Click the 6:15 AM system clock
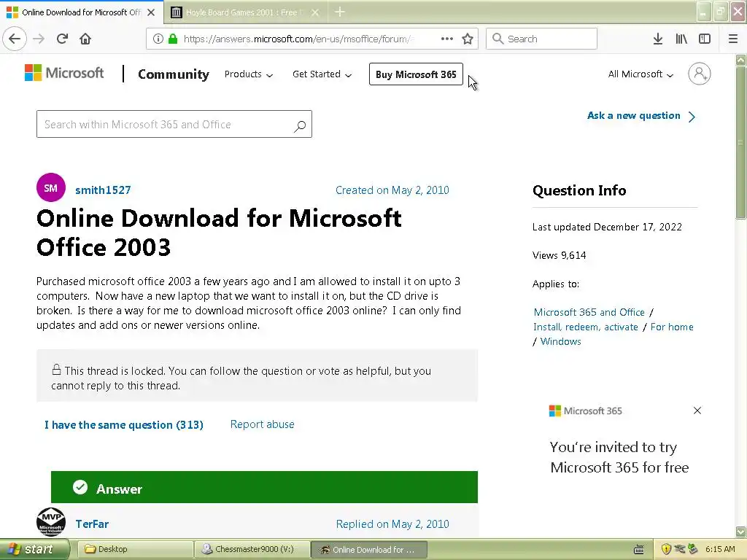This screenshot has height=560, width=747. pos(720,549)
